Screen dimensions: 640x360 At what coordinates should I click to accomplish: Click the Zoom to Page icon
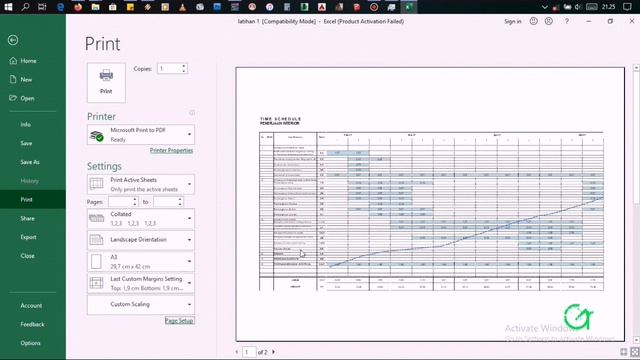point(635,352)
